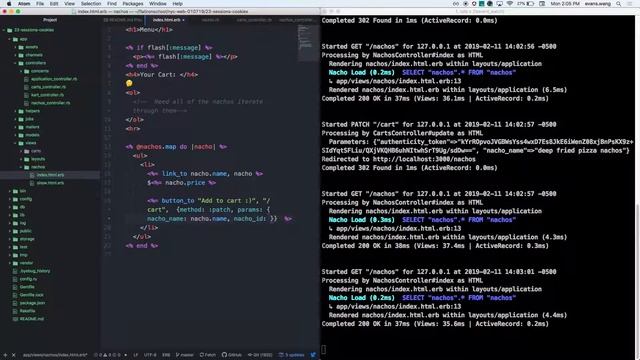
Task: Open kart_controller.rb in the tree
Action: click(47, 95)
